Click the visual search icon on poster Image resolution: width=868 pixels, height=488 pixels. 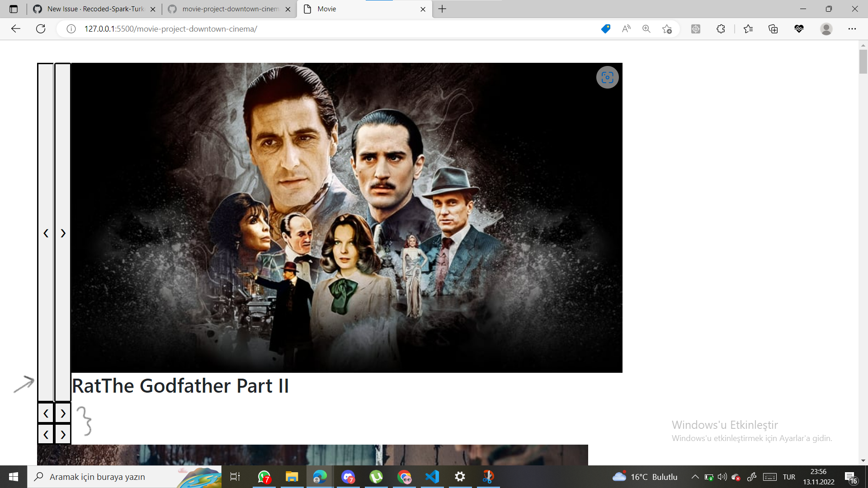pos(607,77)
